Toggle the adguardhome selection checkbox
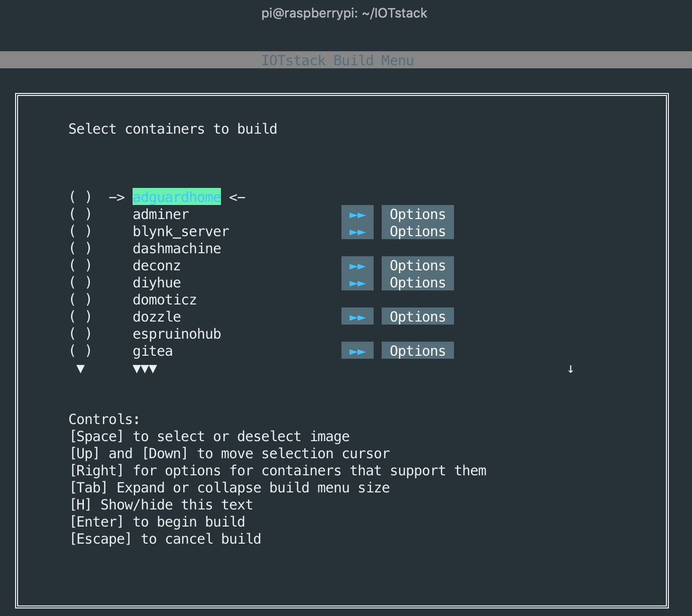The image size is (692, 616). coord(80,197)
